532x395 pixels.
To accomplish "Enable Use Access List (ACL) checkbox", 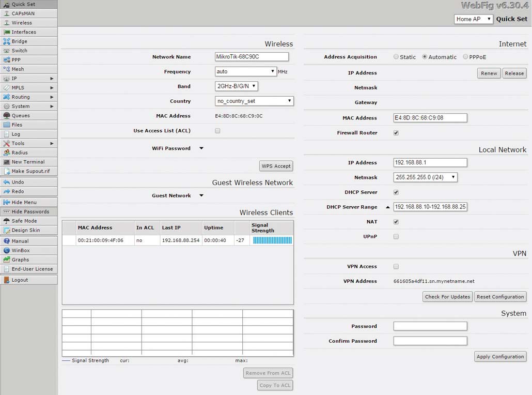I will [x=217, y=131].
